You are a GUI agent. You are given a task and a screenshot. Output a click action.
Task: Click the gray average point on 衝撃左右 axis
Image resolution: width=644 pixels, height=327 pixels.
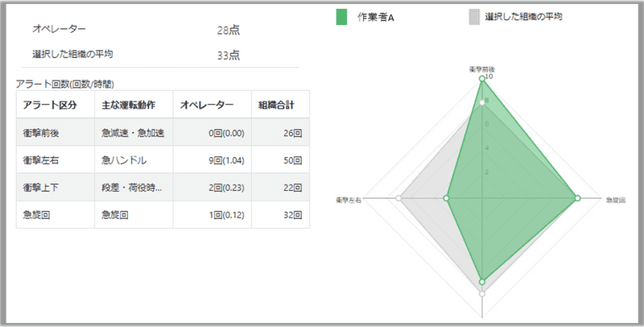tap(399, 198)
